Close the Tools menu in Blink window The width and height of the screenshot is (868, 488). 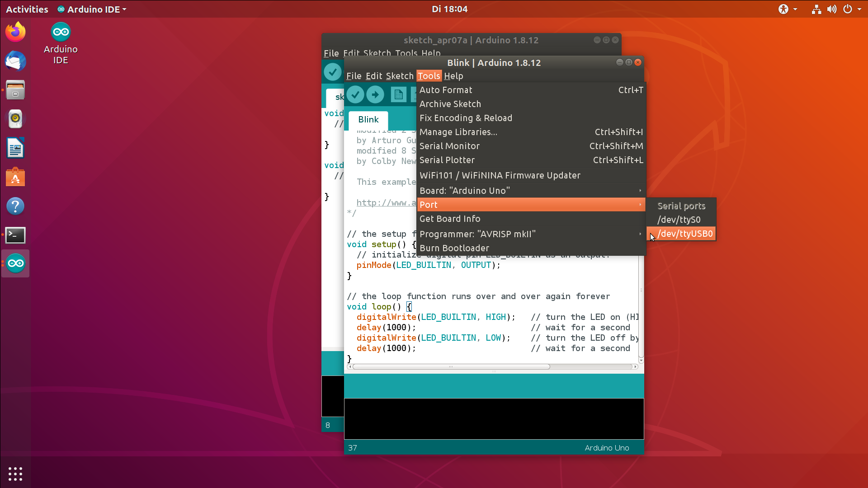(429, 76)
